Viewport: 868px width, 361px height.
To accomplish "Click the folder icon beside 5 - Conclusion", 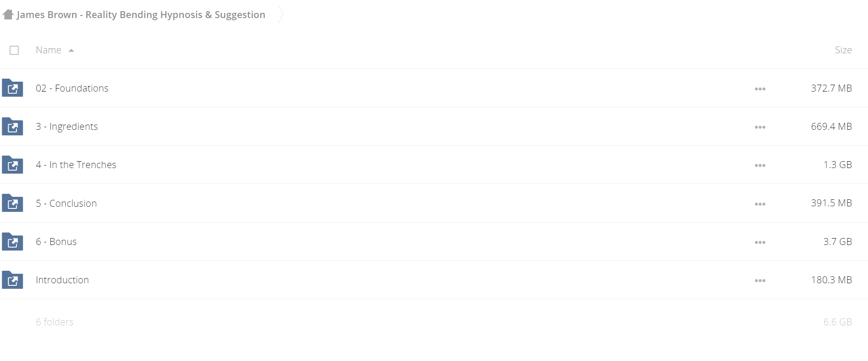I will 12,203.
